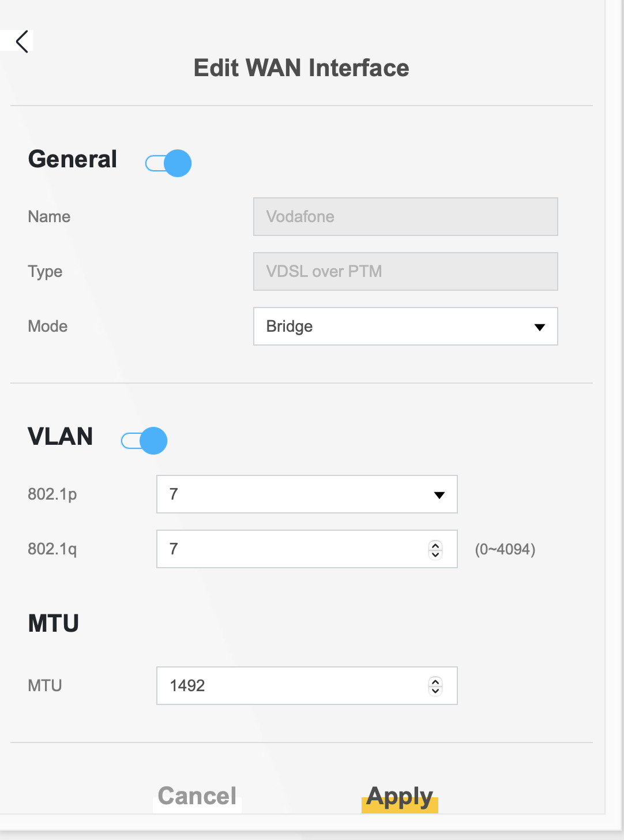The width and height of the screenshot is (624, 840).
Task: Apply the WAN interface changes
Action: click(x=400, y=797)
